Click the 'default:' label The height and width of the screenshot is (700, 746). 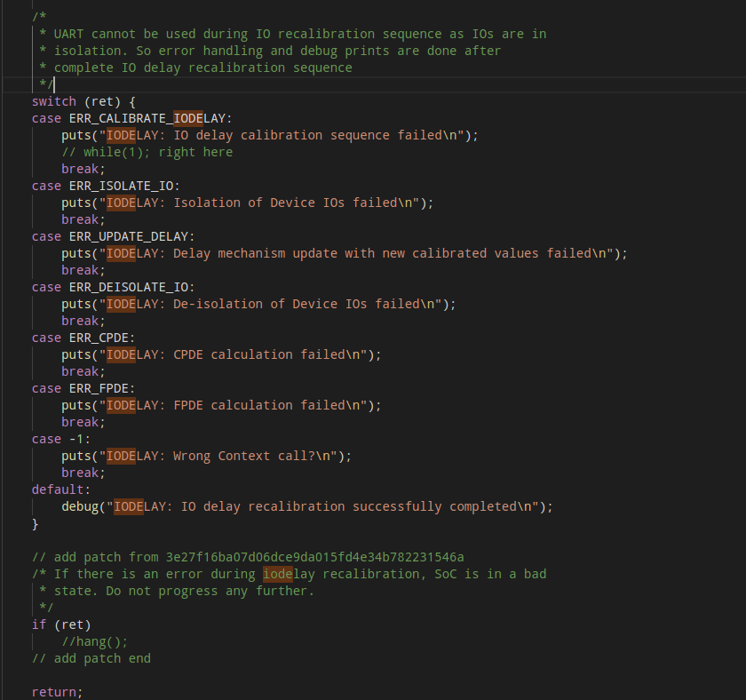61,490
